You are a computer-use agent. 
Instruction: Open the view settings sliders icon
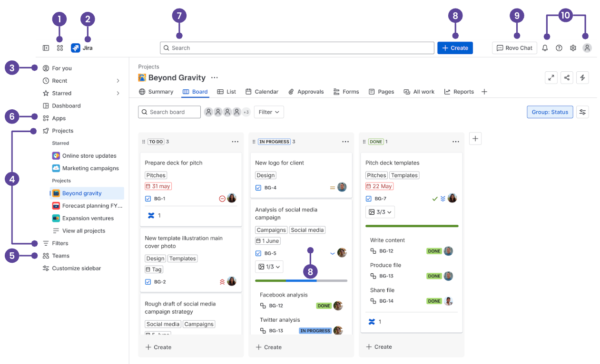pos(582,112)
